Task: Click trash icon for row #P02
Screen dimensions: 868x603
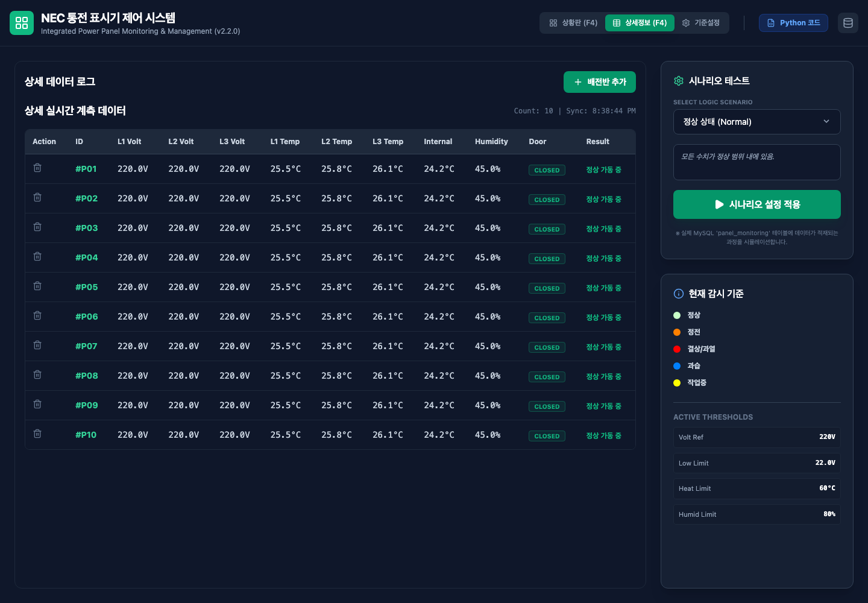Action: click(x=37, y=197)
